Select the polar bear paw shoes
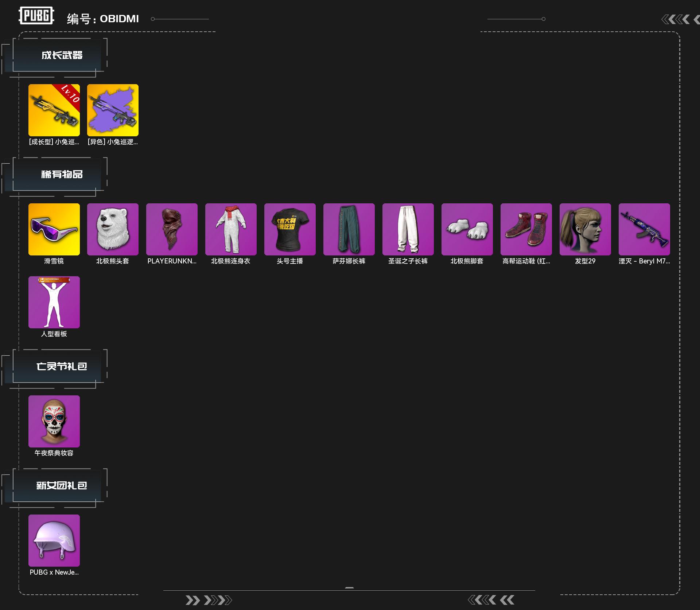The height and width of the screenshot is (610, 700). click(x=467, y=229)
